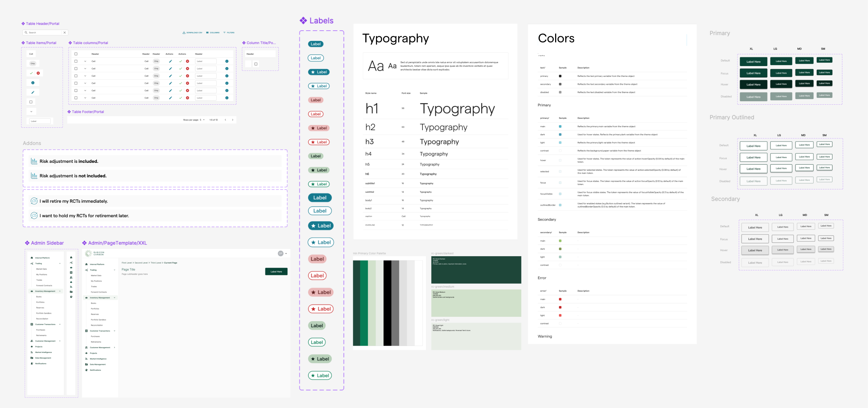Click the Customer Management people icon in sidebar

coord(32,341)
